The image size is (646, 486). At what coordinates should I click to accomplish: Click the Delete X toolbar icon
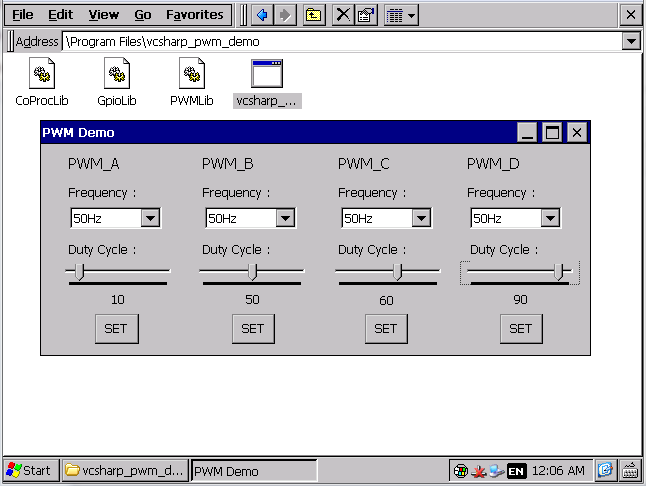(342, 15)
